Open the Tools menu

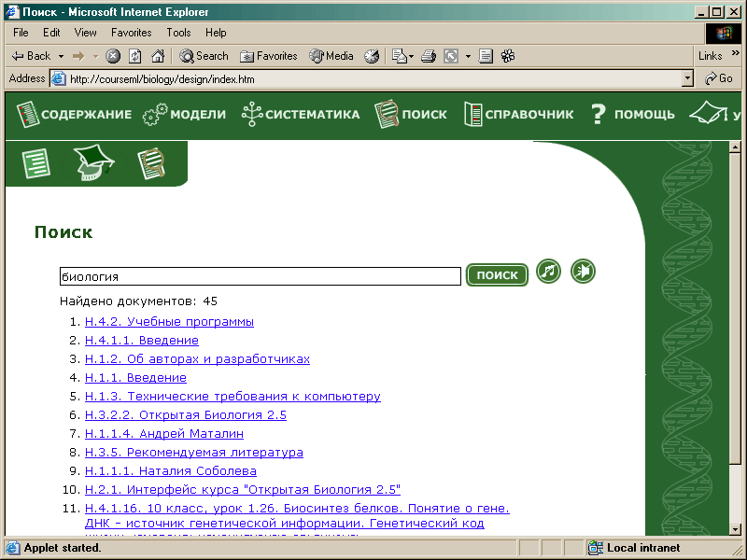[178, 33]
